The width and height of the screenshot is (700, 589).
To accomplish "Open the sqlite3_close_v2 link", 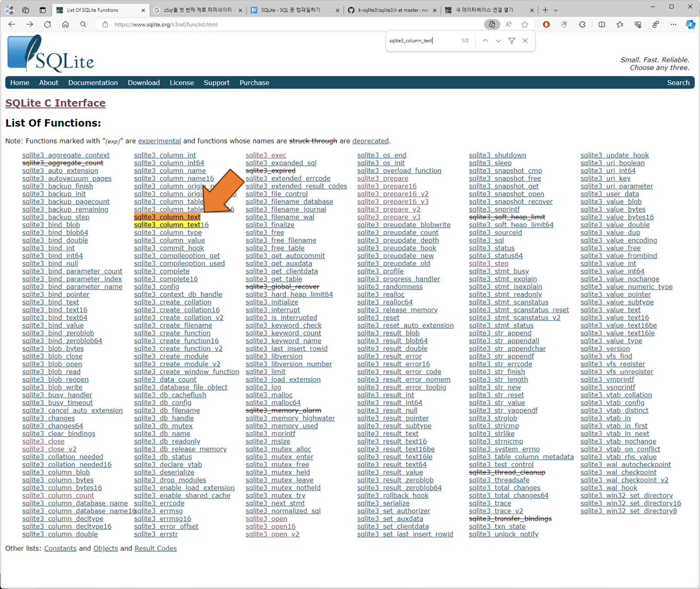I will pyautogui.click(x=49, y=449).
